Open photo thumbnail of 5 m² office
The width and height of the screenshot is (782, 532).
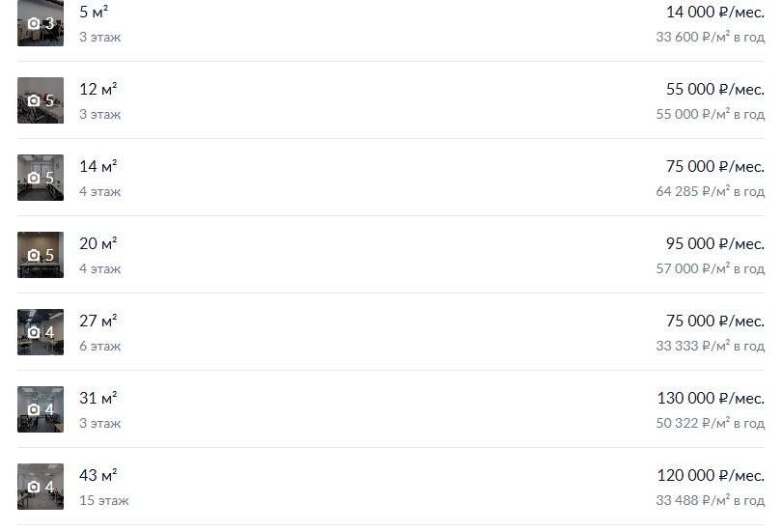coord(41,23)
